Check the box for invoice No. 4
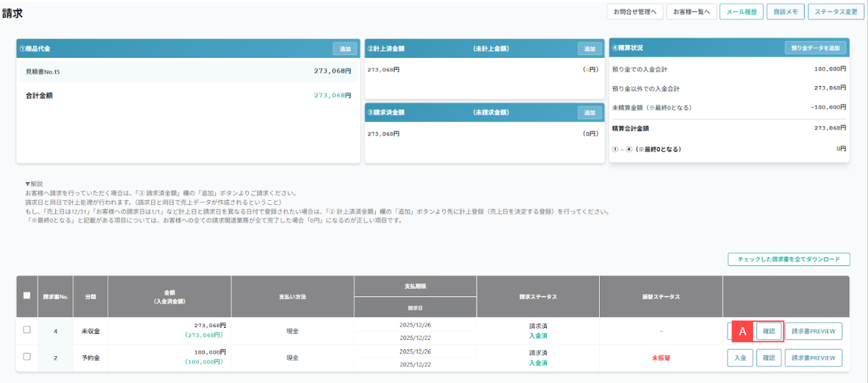Screen dimensions: 868x383 pyautogui.click(x=27, y=330)
